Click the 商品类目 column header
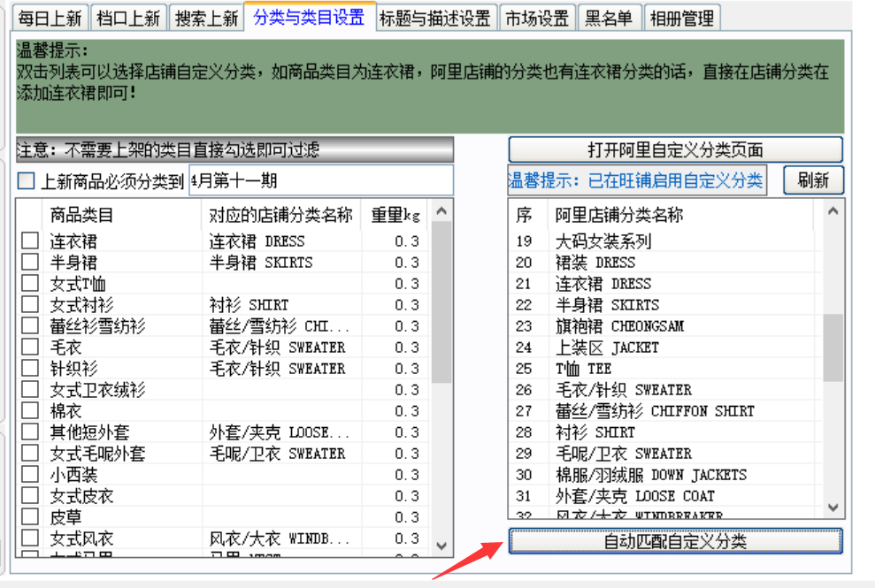The image size is (875, 588). pos(122,215)
